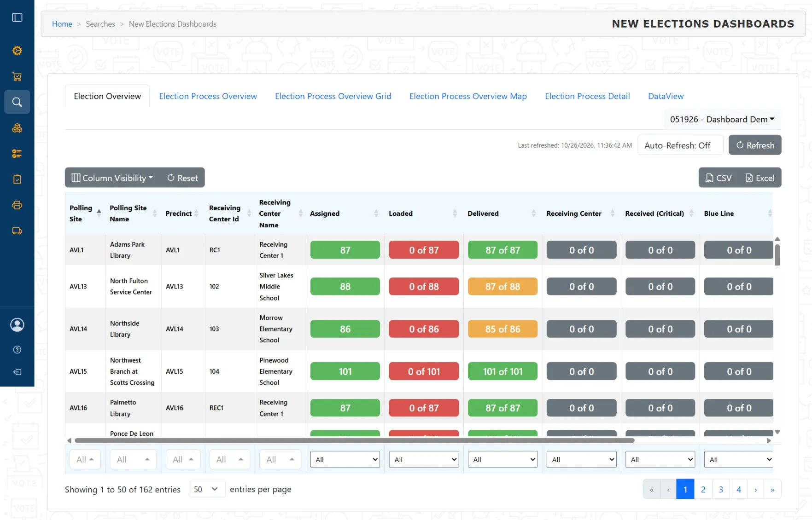Sort by the Delivered column
812x520 pixels.
point(502,214)
